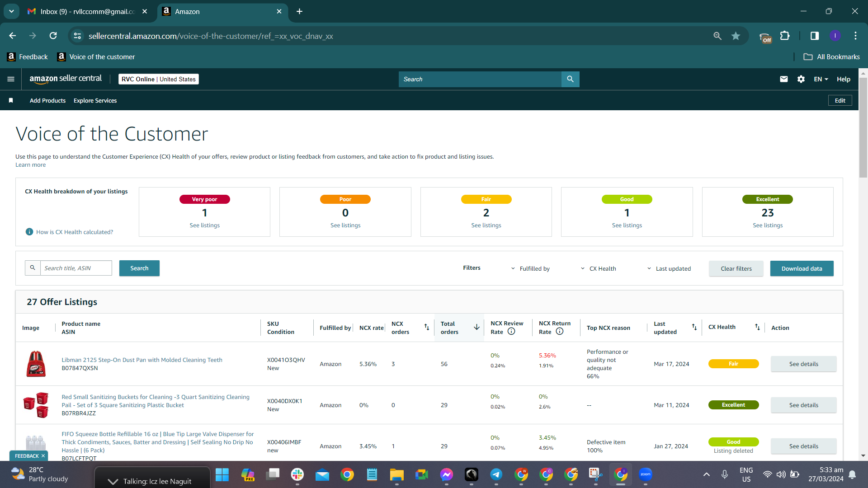Click the bookmark flag icon beside Add Products
Screen dimensions: 868x488
coord(11,100)
